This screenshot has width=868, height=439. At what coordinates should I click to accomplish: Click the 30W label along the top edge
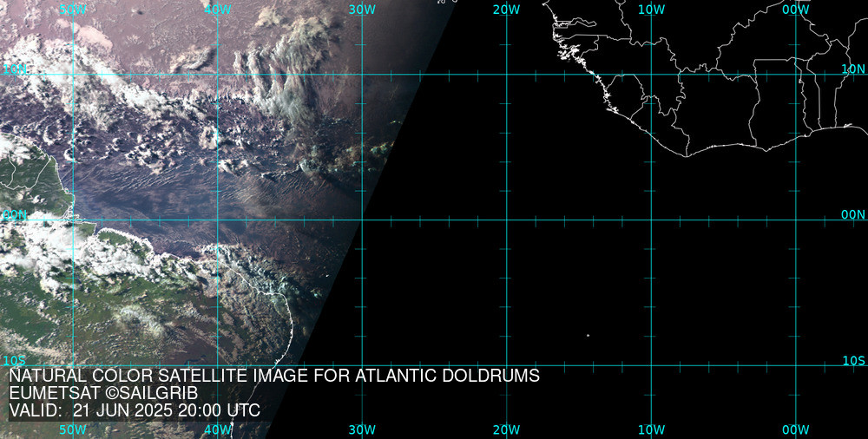(x=362, y=10)
